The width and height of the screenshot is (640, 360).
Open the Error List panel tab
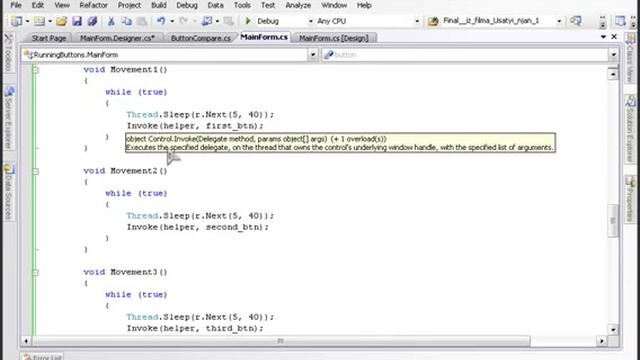(42, 357)
